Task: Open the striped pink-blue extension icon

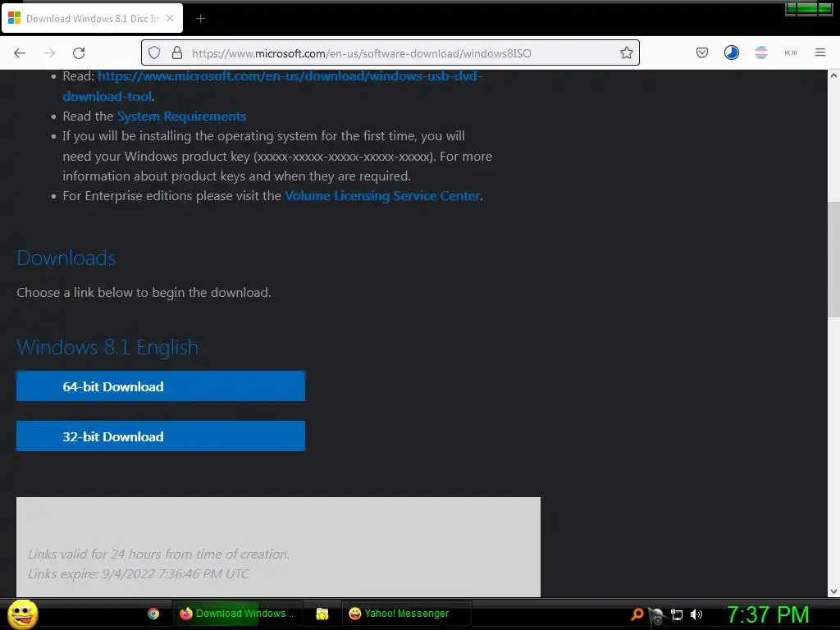Action: [760, 52]
